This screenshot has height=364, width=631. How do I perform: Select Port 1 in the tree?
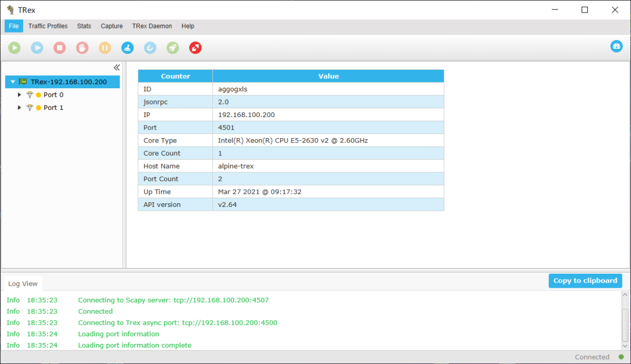[x=54, y=107]
